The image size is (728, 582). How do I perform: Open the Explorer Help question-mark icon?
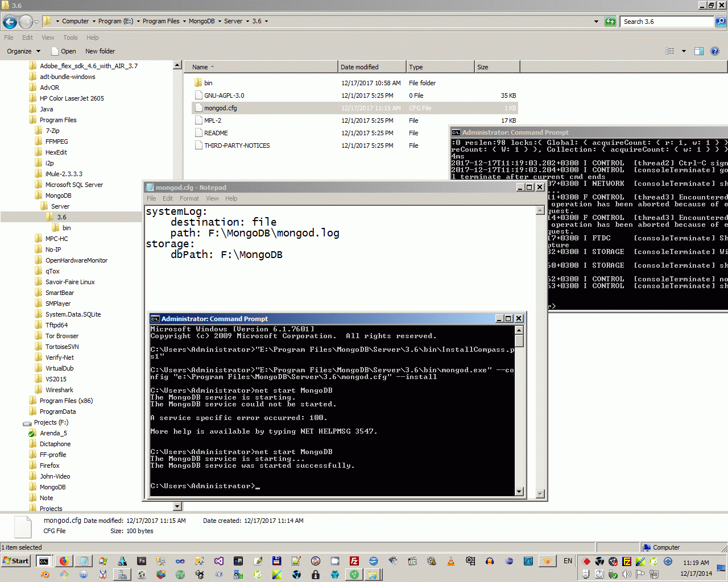[x=715, y=51]
